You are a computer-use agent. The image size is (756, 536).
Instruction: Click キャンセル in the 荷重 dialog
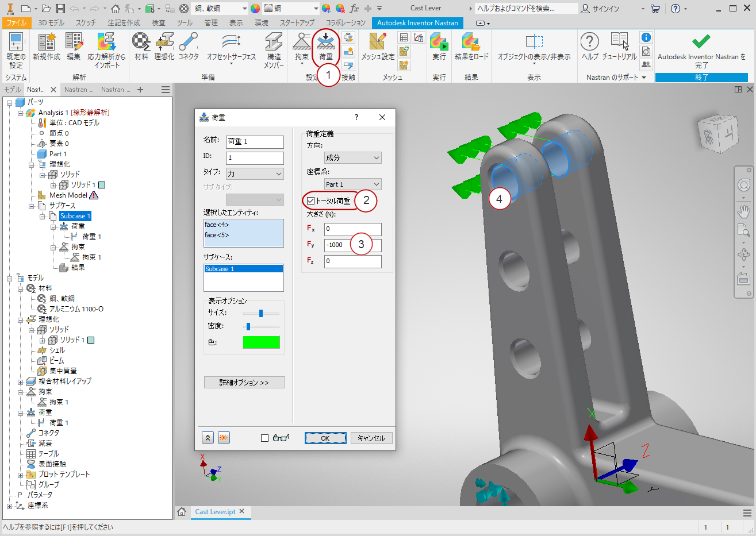[371, 438]
